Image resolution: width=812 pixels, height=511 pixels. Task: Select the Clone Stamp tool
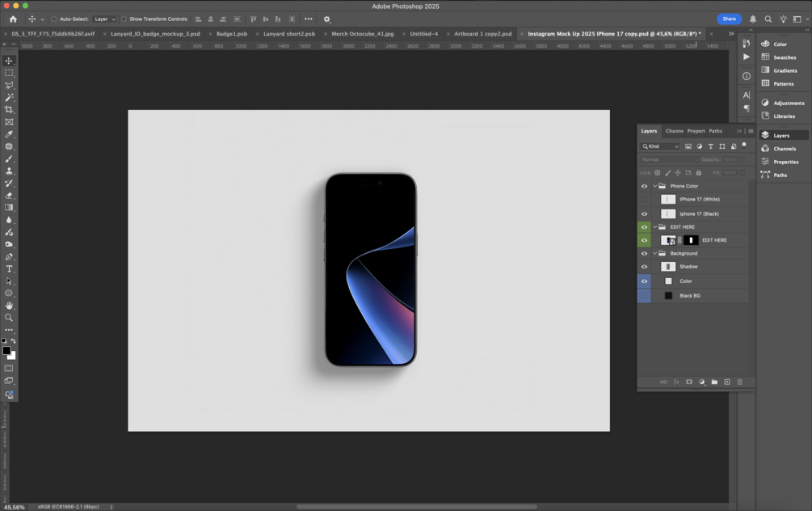click(x=9, y=171)
